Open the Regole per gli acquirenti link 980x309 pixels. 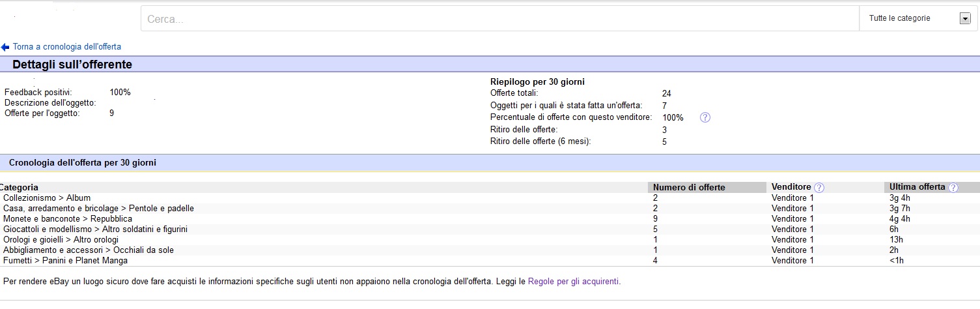pyautogui.click(x=573, y=282)
